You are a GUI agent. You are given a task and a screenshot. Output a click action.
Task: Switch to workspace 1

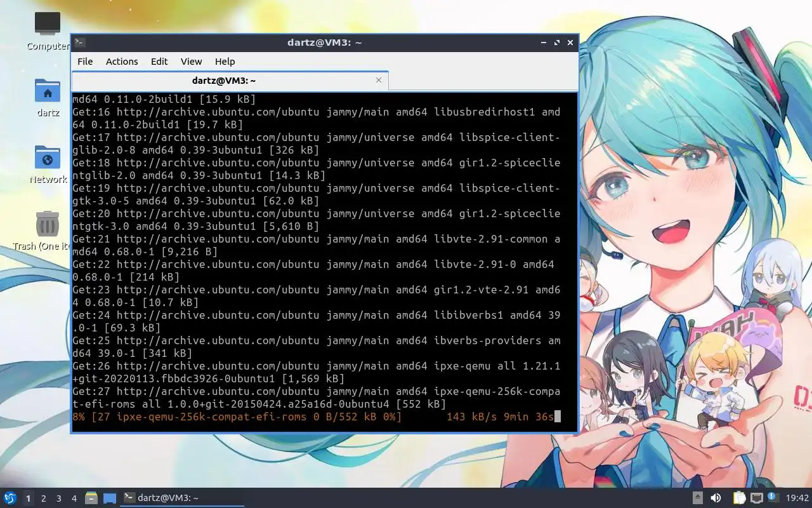click(x=28, y=498)
